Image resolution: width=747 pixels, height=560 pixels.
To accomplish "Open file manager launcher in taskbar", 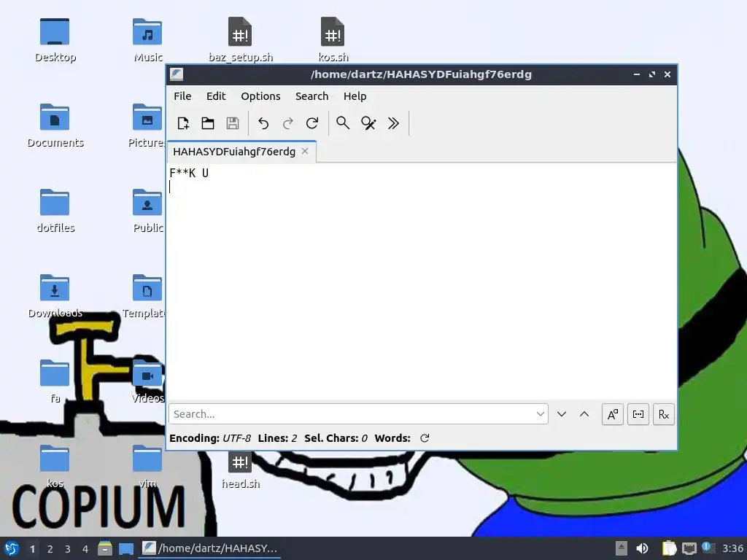I will coord(105,548).
